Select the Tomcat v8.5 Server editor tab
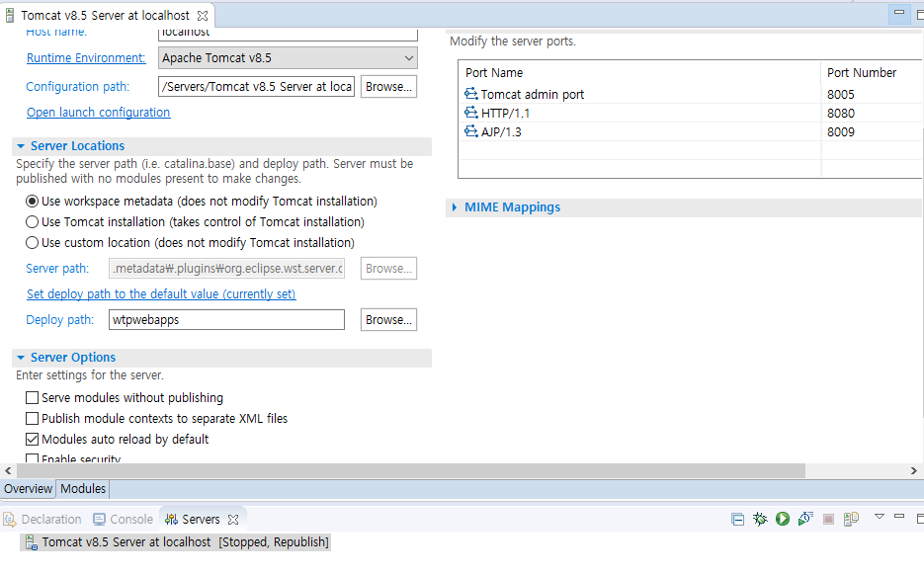This screenshot has height=576, width=924. [105, 15]
